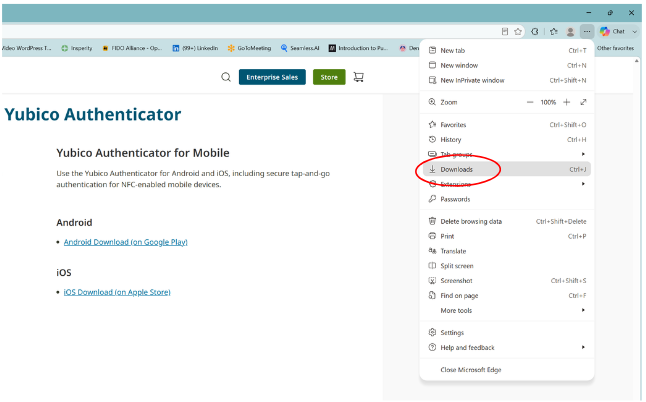
Task: Decrease zoom with the minus button
Action: click(x=530, y=102)
